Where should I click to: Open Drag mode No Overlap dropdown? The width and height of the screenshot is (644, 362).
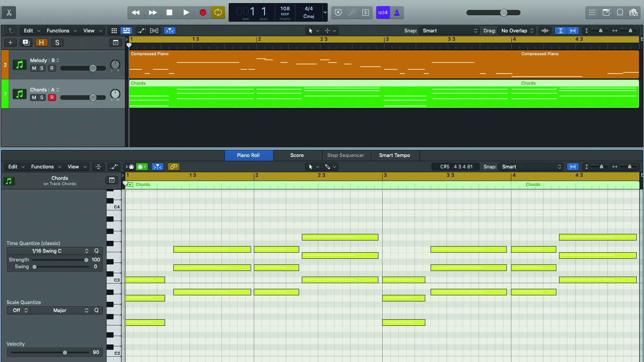[x=517, y=30]
